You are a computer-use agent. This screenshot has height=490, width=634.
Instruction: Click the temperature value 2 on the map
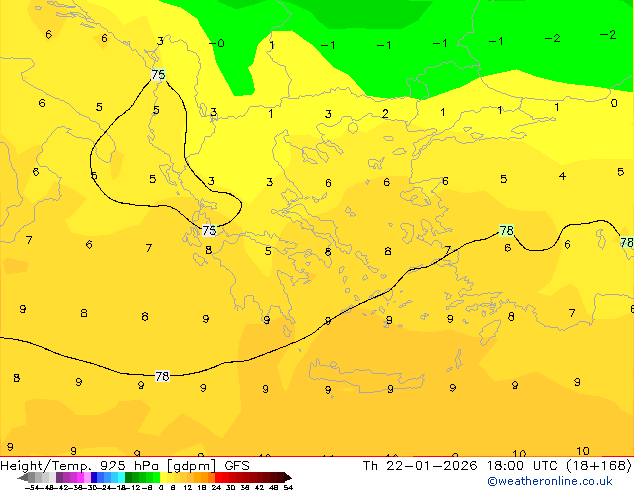[385, 114]
